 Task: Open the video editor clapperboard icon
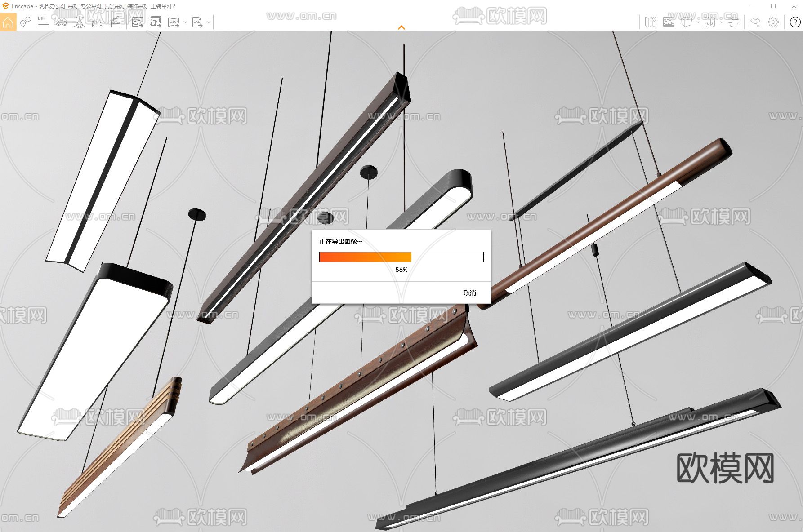(x=116, y=22)
